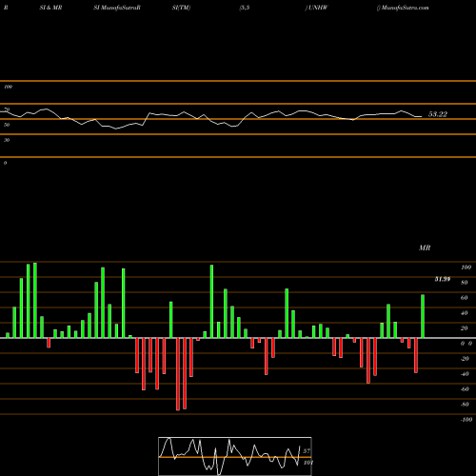Image resolution: width=476 pixels, height=476 pixels.
Task: Click the 70 level label on RSI panel
Action: [7, 109]
